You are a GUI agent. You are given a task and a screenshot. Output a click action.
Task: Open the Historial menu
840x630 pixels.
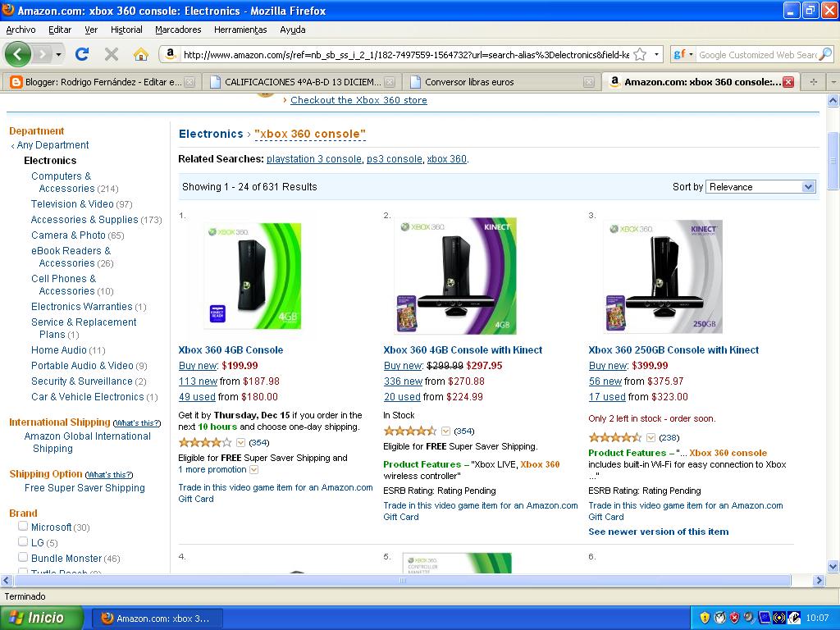click(126, 30)
